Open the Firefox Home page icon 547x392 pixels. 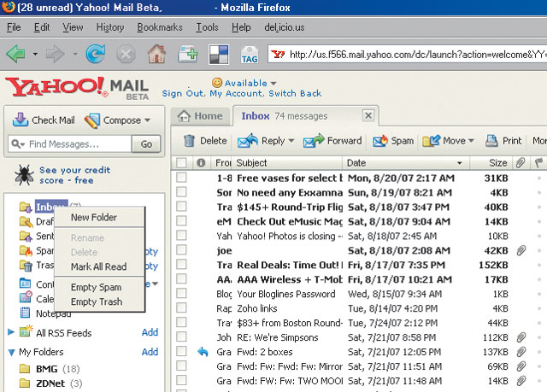[156, 54]
